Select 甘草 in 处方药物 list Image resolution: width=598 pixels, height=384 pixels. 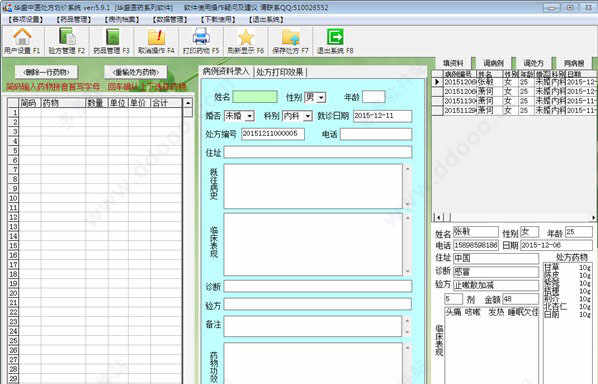coord(567,268)
